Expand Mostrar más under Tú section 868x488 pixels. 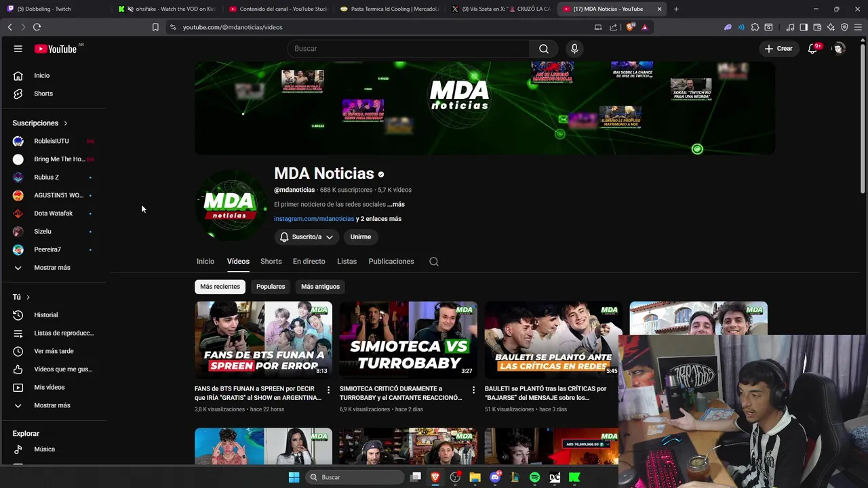pos(52,405)
